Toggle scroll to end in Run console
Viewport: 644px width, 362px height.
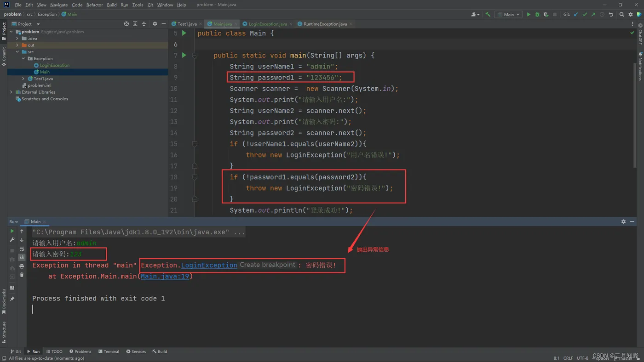22,257
